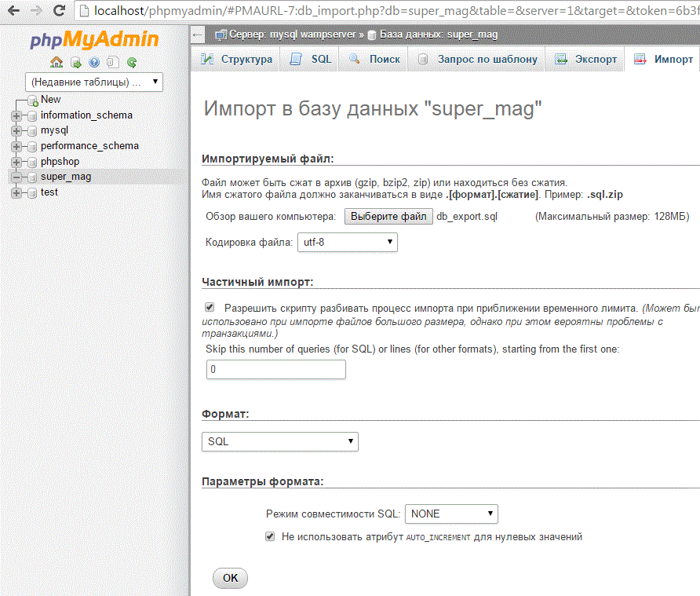Collapse the super_mag database node
Screen dimensions: 700x596
pos(16,177)
